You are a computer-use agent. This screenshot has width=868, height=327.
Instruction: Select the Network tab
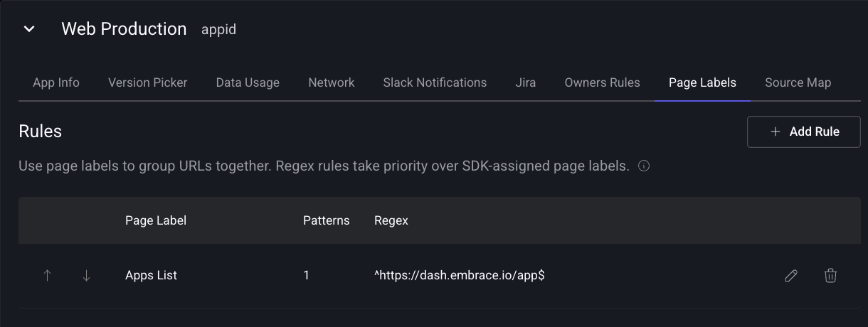[x=331, y=82]
